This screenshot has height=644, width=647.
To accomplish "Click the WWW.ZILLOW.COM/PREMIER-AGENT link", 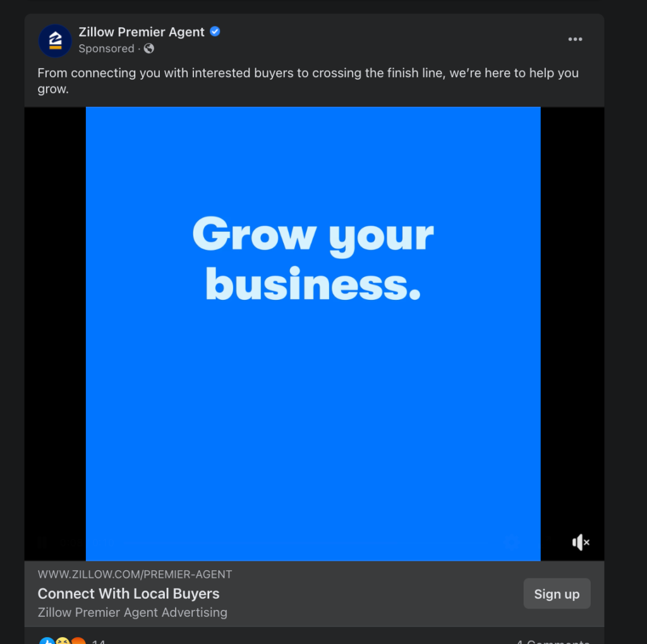I will tap(135, 575).
